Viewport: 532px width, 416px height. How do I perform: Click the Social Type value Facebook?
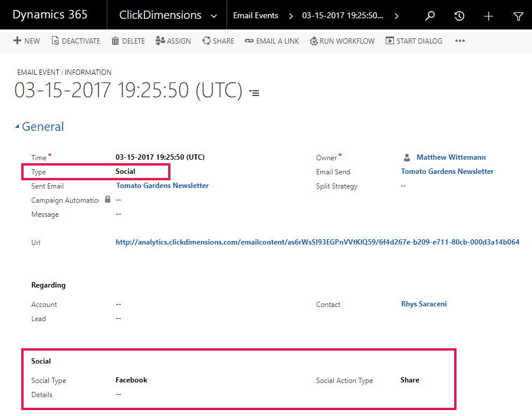[132, 379]
